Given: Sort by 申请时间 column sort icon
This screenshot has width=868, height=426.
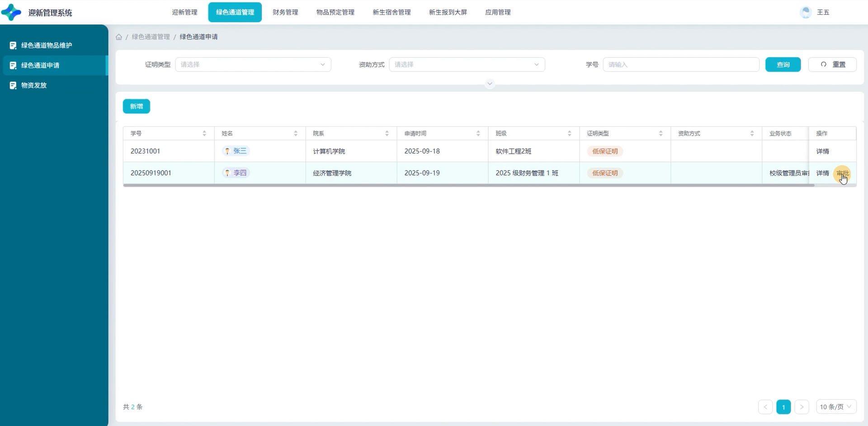Looking at the screenshot, I should (x=478, y=133).
